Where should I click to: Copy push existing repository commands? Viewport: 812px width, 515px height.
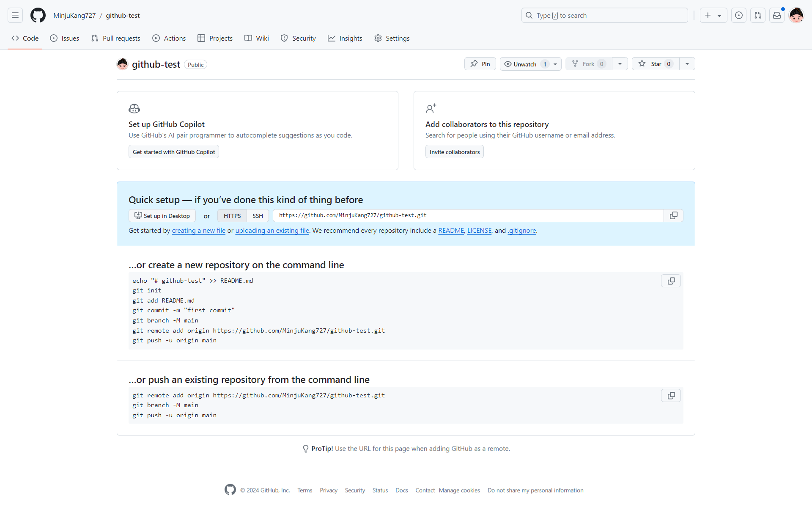tap(671, 396)
